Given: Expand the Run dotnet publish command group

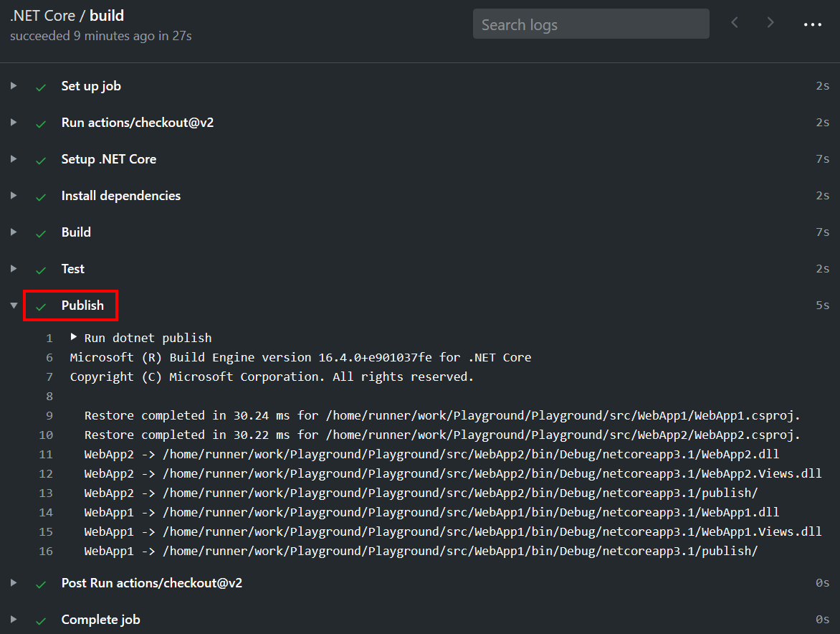Looking at the screenshot, I should point(72,337).
